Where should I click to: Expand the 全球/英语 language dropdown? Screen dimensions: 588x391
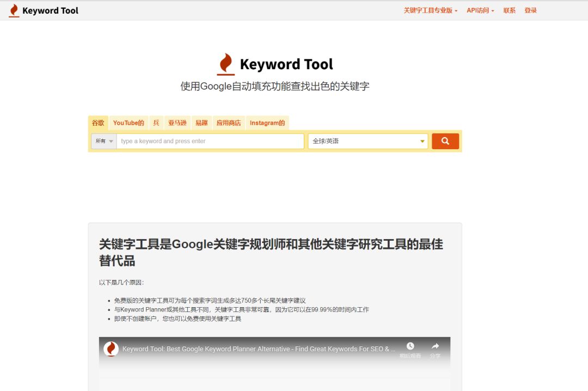[x=368, y=141]
